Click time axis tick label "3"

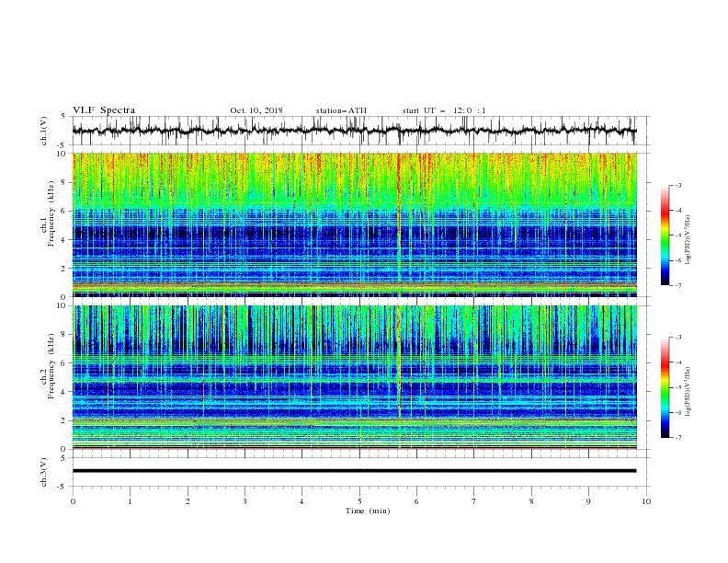click(x=245, y=501)
